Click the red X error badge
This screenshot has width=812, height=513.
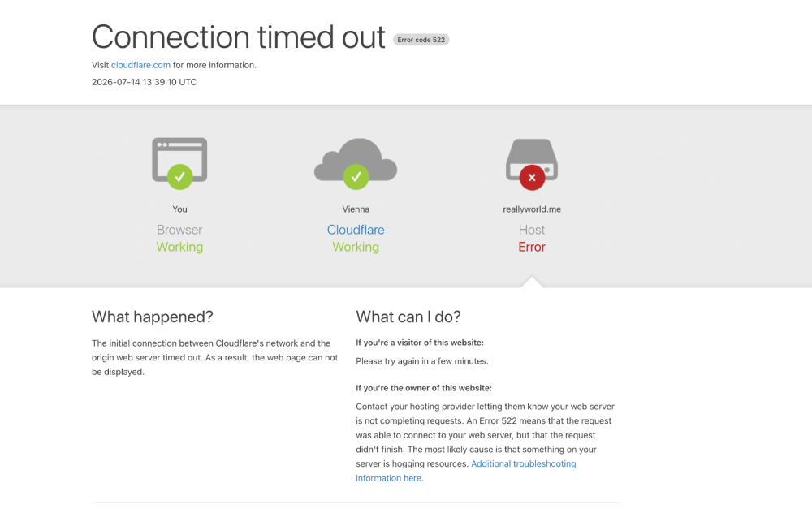532,178
